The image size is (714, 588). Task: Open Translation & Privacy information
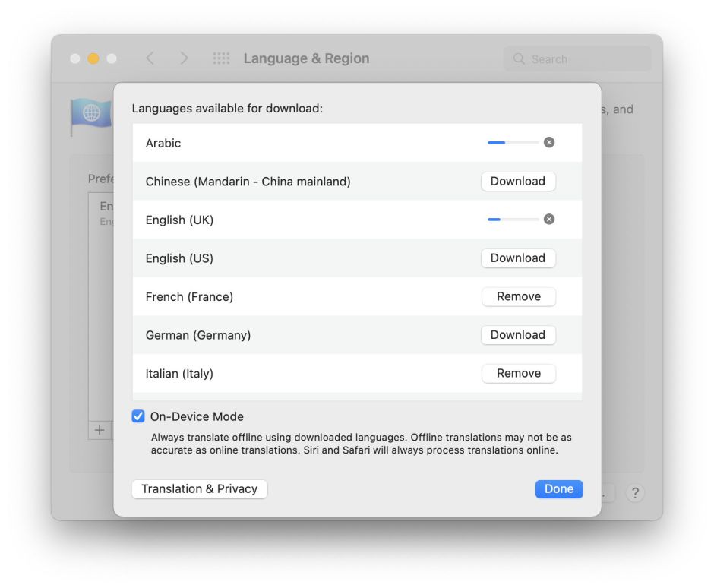[199, 489]
